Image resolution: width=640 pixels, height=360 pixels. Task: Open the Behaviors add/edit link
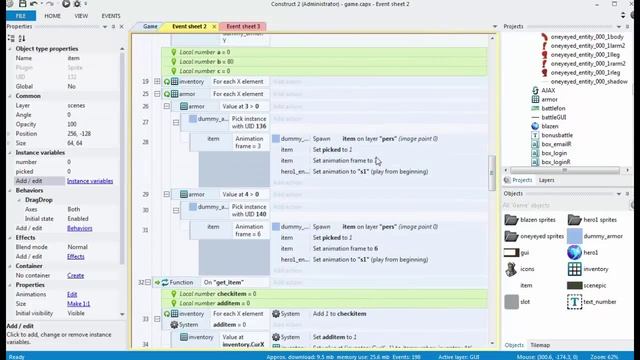coord(80,228)
